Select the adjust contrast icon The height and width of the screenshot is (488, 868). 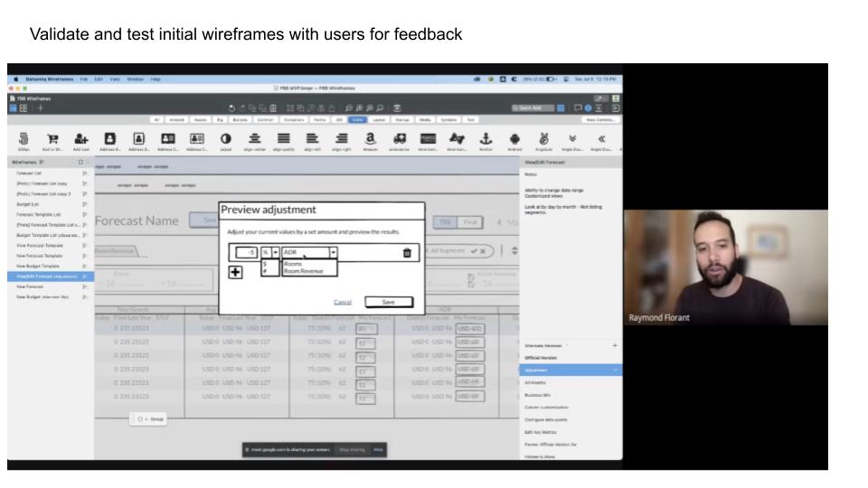coord(226,136)
